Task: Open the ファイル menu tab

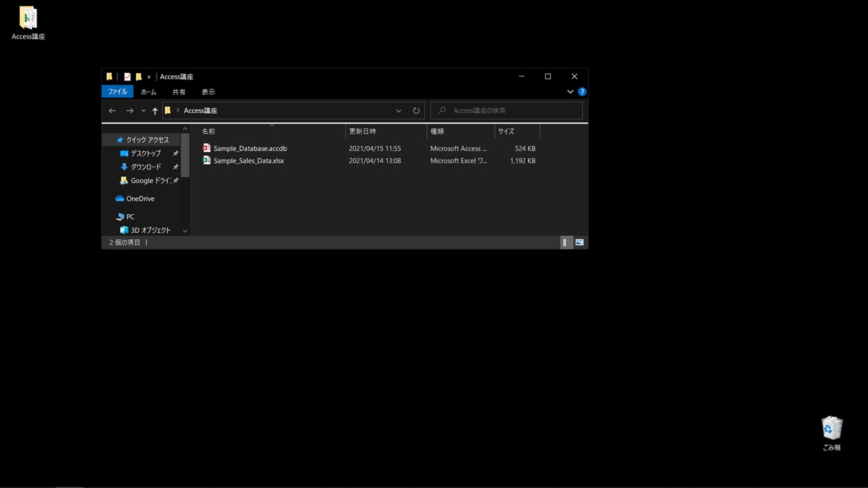Action: point(117,92)
